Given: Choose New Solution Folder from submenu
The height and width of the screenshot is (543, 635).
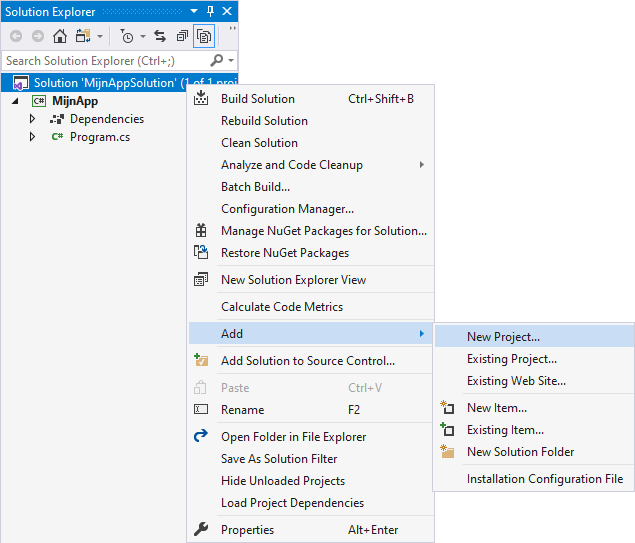Looking at the screenshot, I should 520,452.
